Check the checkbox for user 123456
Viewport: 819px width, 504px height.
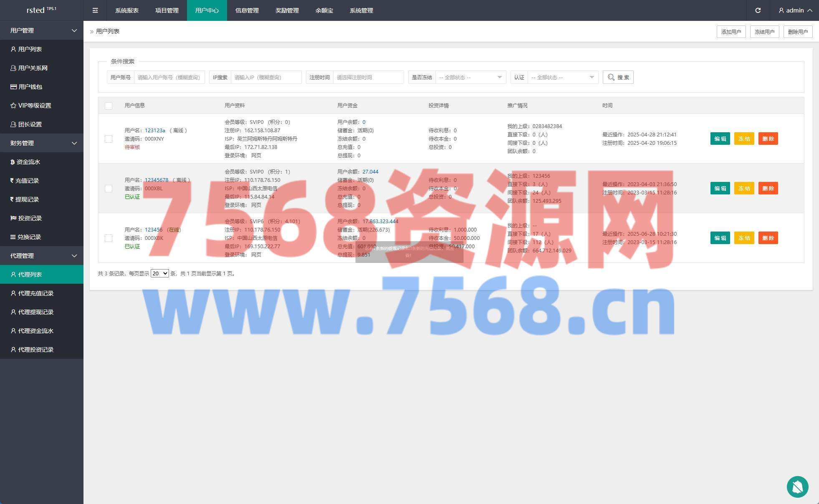(x=109, y=238)
